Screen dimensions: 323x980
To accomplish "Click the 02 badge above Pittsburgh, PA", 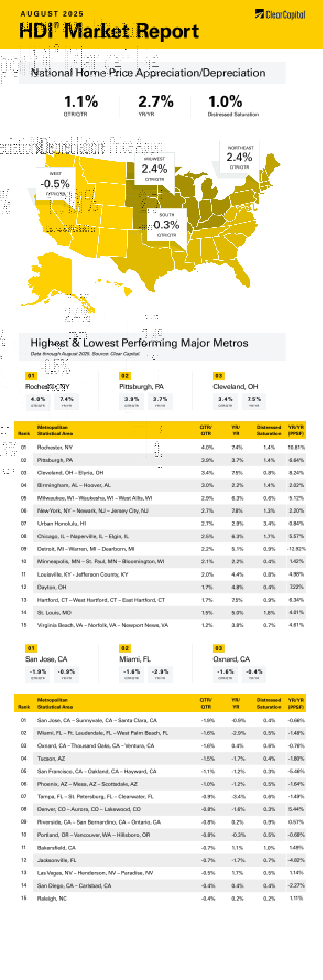I will (125, 376).
